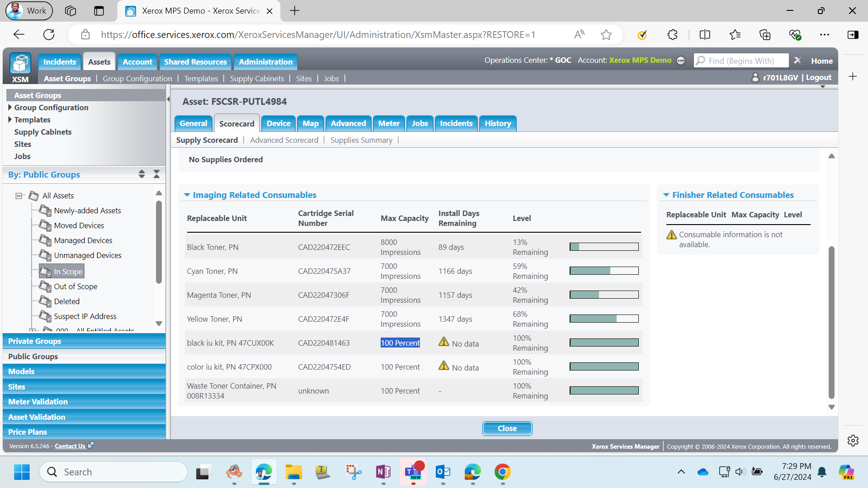
Task: Click the sort arrows in Public Groups header
Action: point(142,174)
